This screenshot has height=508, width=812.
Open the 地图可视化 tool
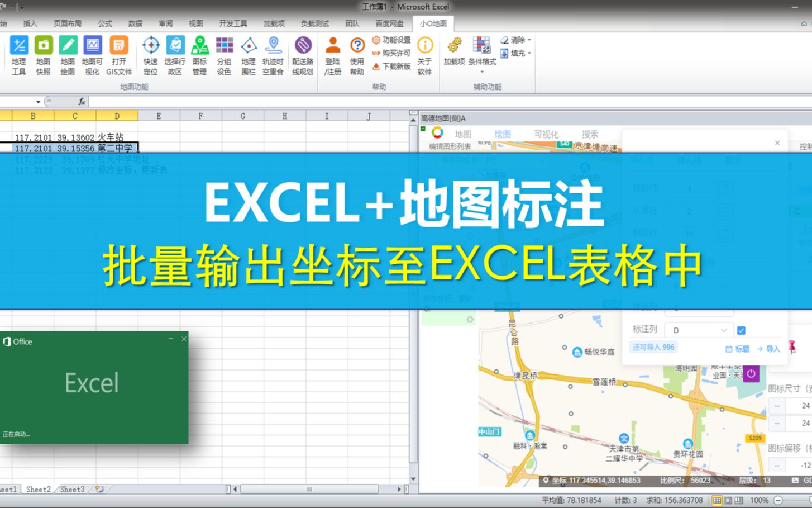pos(92,55)
